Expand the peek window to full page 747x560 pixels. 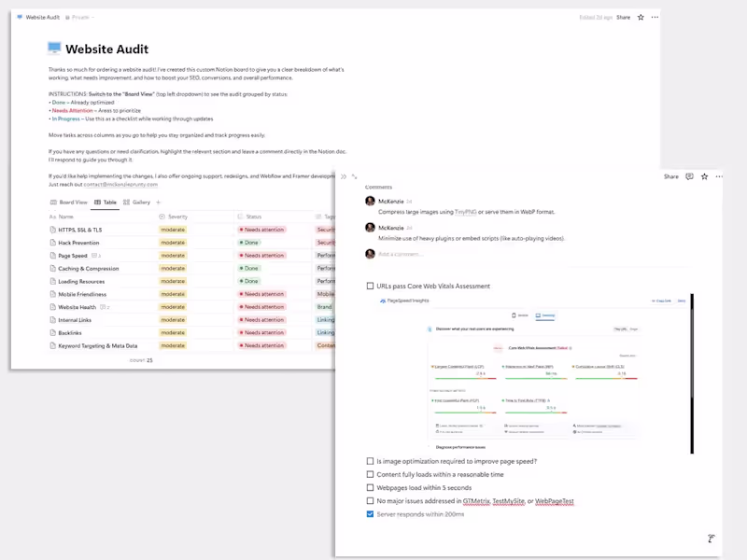click(353, 175)
